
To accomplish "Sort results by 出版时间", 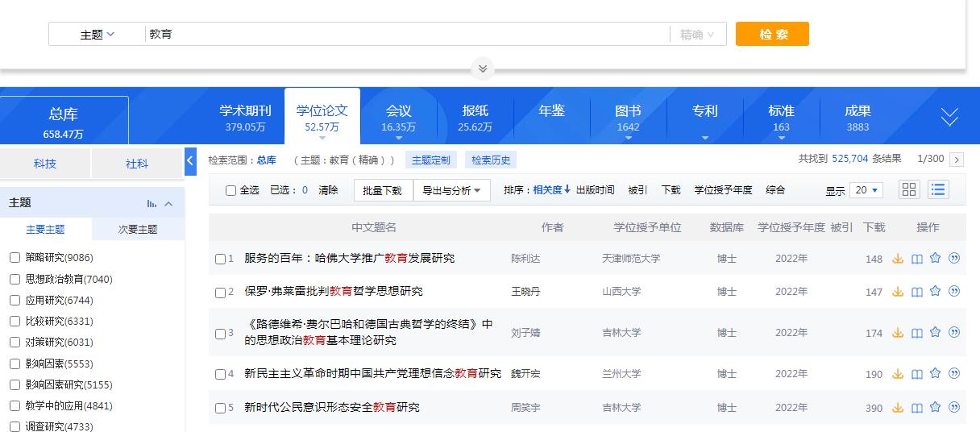I will click(x=595, y=190).
